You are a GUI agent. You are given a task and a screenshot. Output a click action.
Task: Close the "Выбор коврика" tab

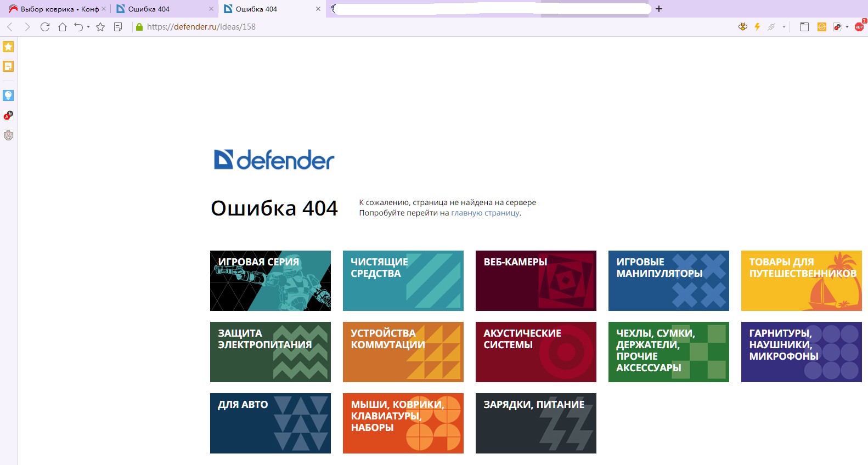click(104, 9)
